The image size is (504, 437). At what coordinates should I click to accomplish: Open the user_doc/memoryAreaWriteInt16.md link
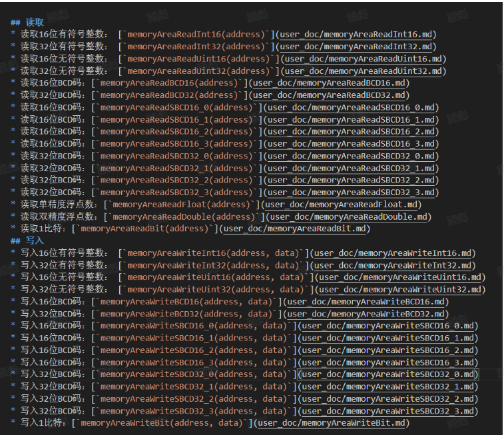pyautogui.click(x=395, y=253)
